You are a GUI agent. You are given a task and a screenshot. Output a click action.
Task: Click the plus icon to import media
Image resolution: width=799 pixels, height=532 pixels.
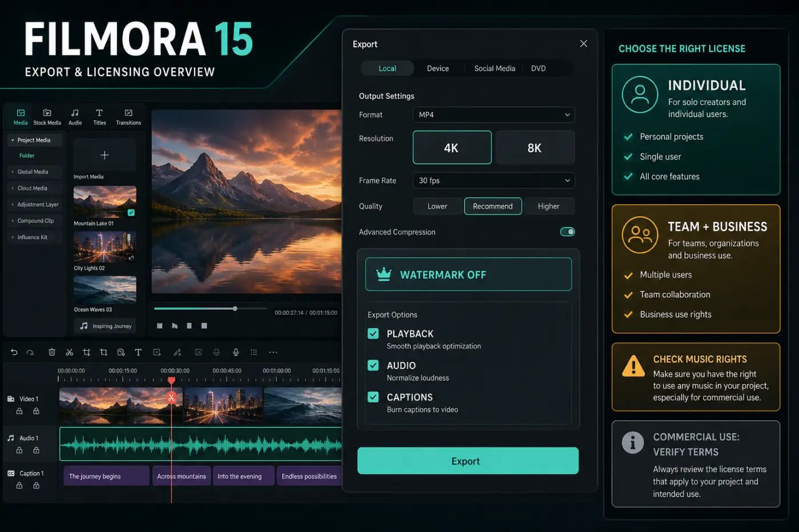pos(104,155)
